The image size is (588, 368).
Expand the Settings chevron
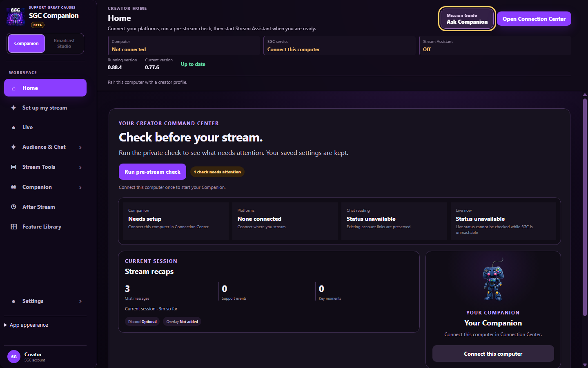(x=80, y=301)
